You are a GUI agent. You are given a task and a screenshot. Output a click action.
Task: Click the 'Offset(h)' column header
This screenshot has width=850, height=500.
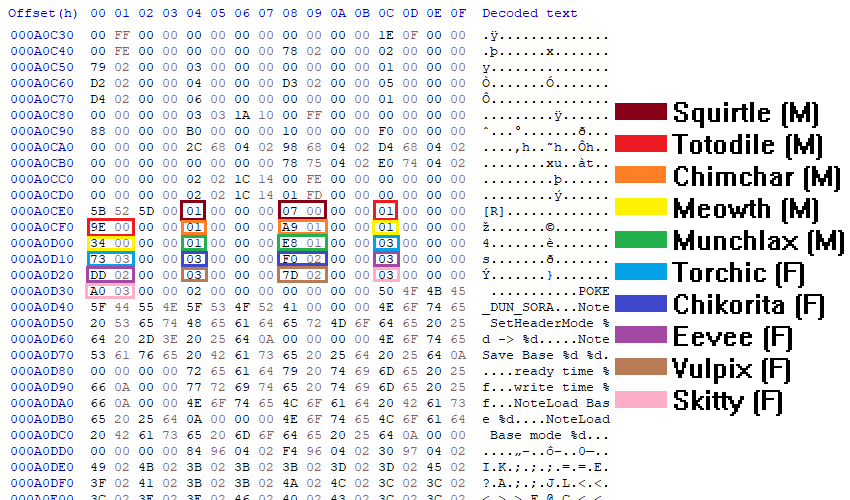pos(43,13)
